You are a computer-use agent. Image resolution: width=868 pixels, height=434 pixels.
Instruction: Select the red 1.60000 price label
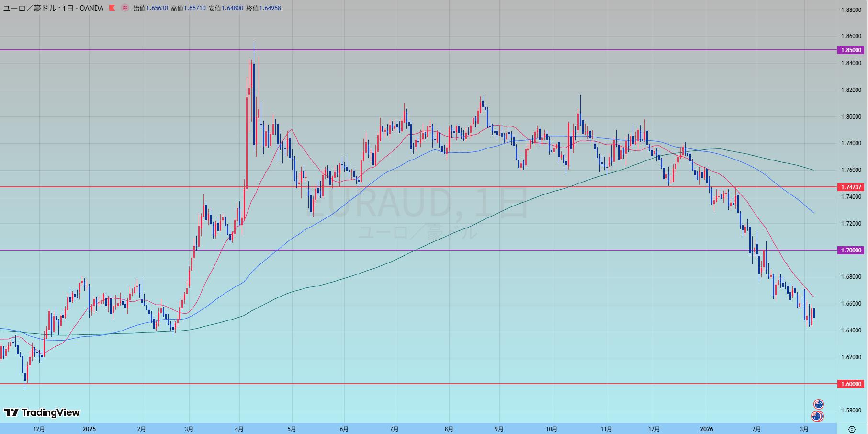coord(851,384)
